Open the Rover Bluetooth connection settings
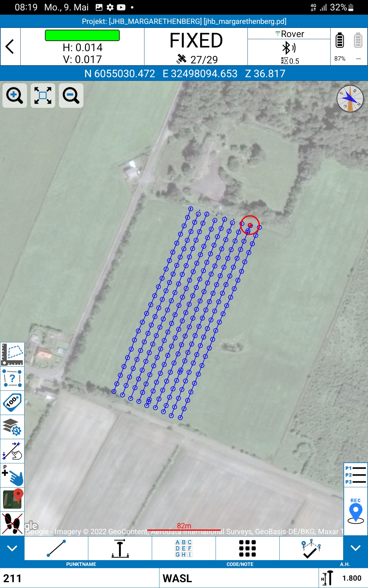 tap(289, 48)
